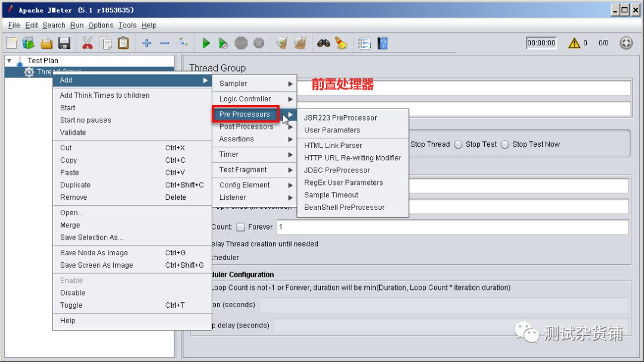
Task: Click the Save floppy disk icon
Action: 64,43
